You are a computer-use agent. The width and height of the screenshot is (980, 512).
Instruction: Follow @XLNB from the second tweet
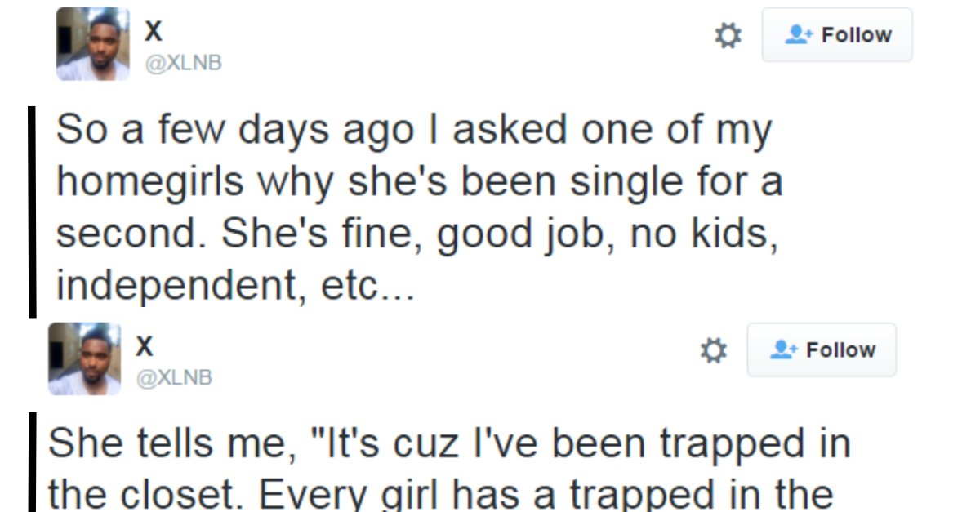click(x=822, y=349)
